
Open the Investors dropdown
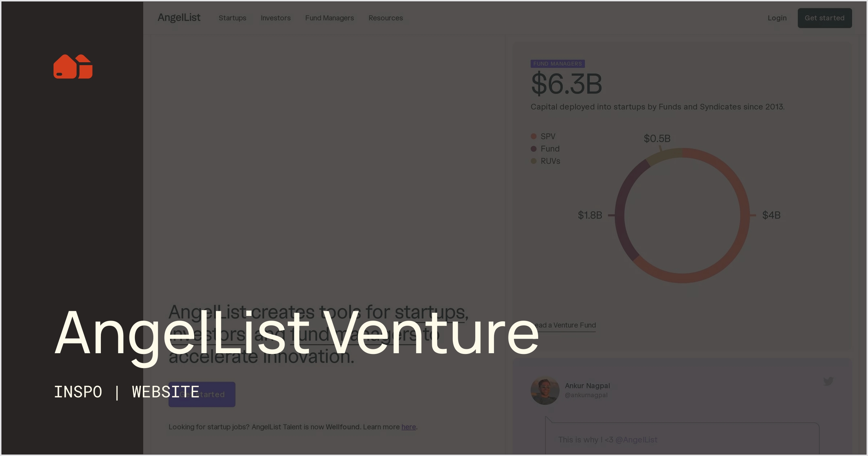276,18
